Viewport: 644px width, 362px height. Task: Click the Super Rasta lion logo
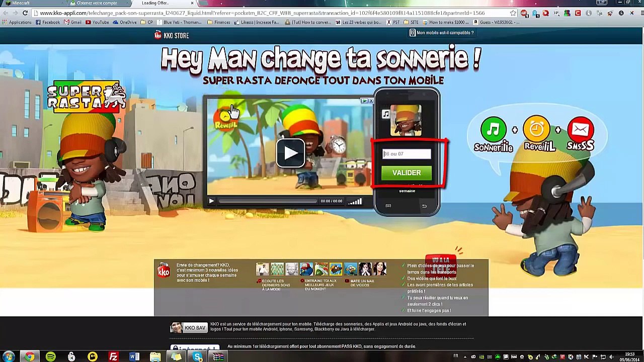click(87, 97)
